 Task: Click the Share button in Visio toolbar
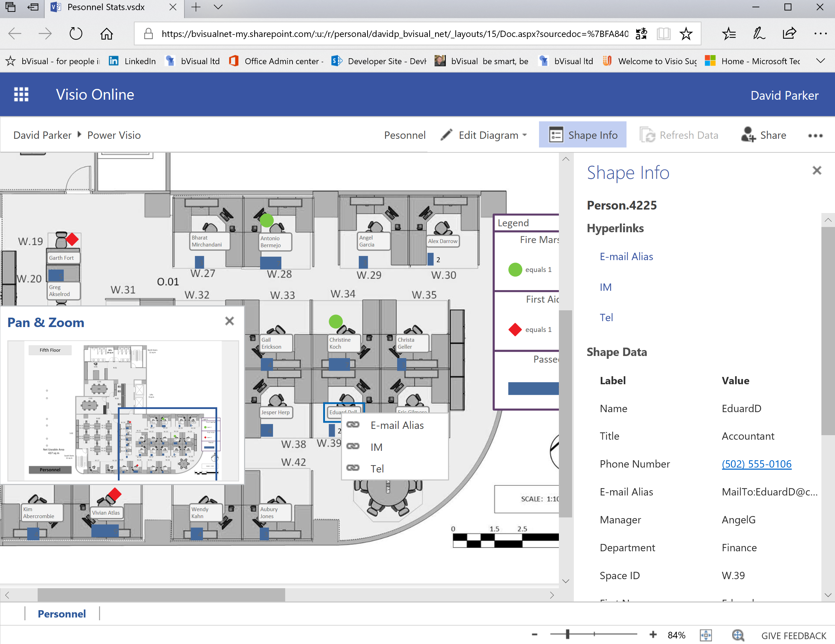764,135
